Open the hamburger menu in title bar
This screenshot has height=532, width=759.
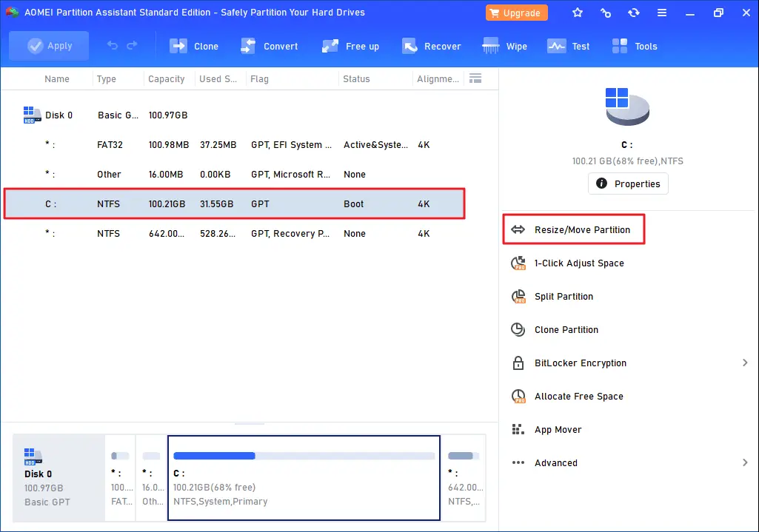[662, 13]
